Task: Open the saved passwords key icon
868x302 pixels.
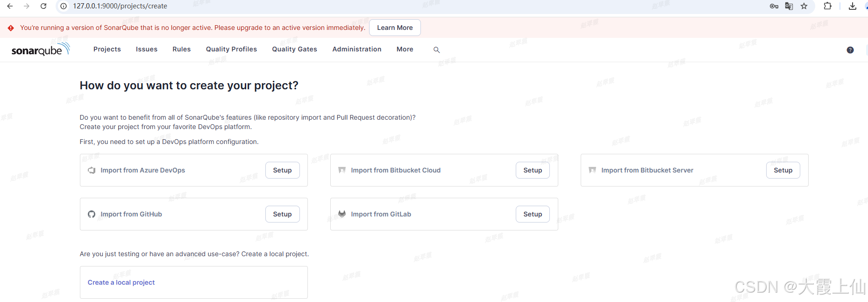Action: [774, 6]
